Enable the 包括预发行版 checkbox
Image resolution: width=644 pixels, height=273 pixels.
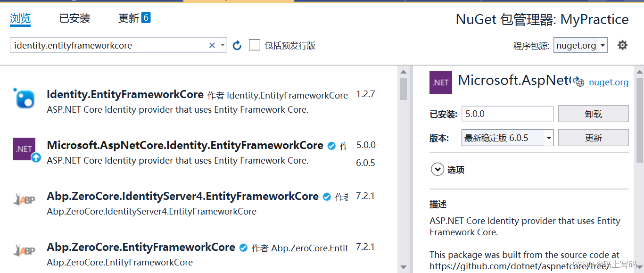click(x=255, y=45)
